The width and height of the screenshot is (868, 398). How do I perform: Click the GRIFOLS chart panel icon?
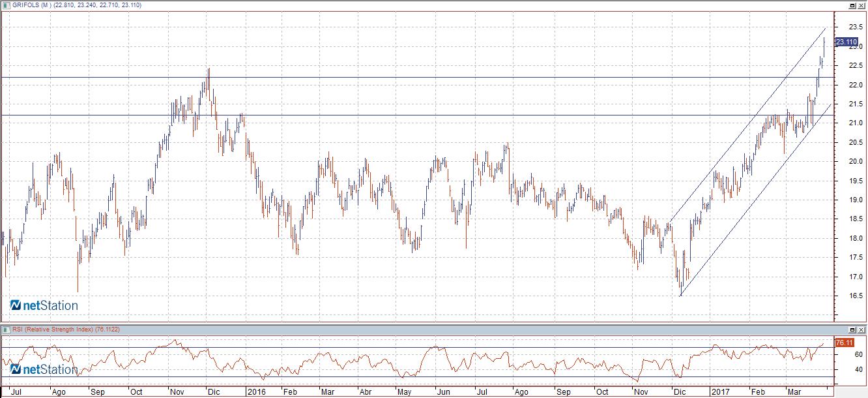(6, 5)
